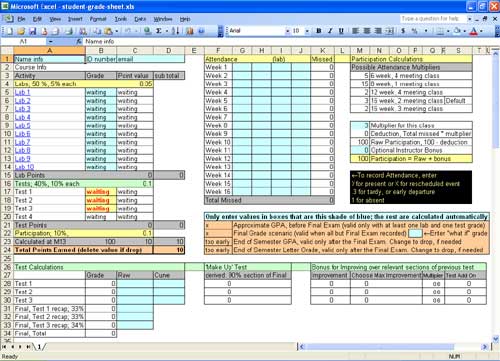Open the Insert menu
Viewport: 500px width, 361px height.
[75, 19]
